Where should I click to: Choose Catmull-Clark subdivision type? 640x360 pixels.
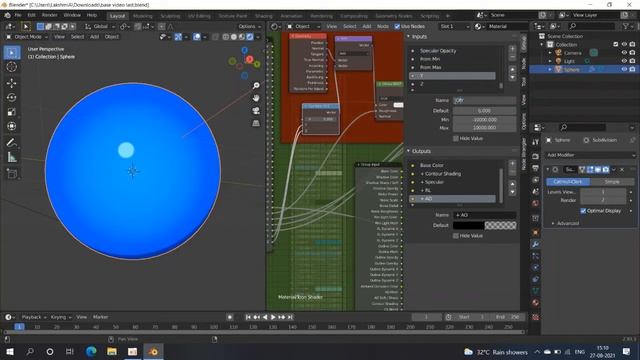tap(568, 182)
